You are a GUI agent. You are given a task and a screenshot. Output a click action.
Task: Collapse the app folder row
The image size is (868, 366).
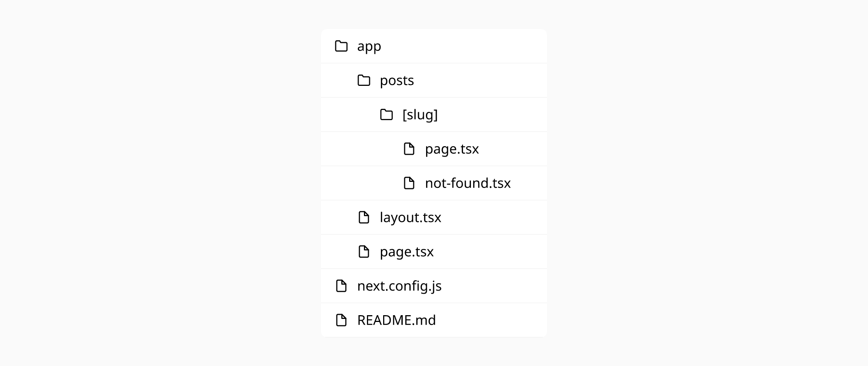pos(434,46)
